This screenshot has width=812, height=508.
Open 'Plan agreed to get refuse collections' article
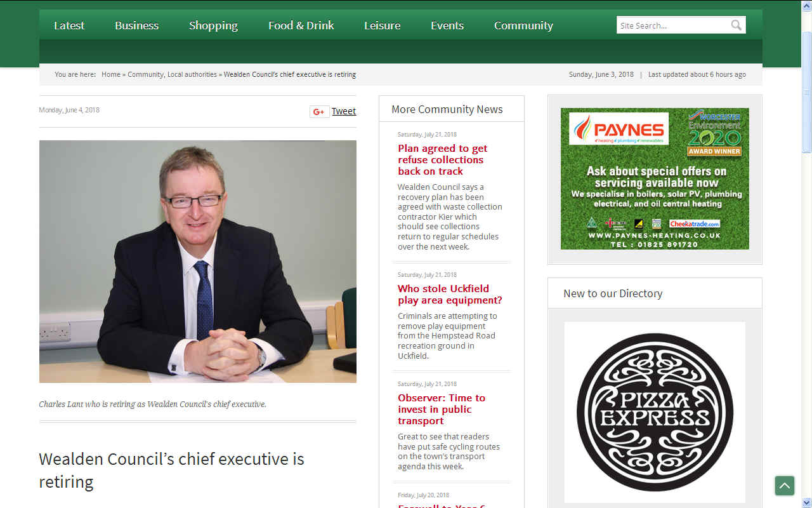point(443,160)
